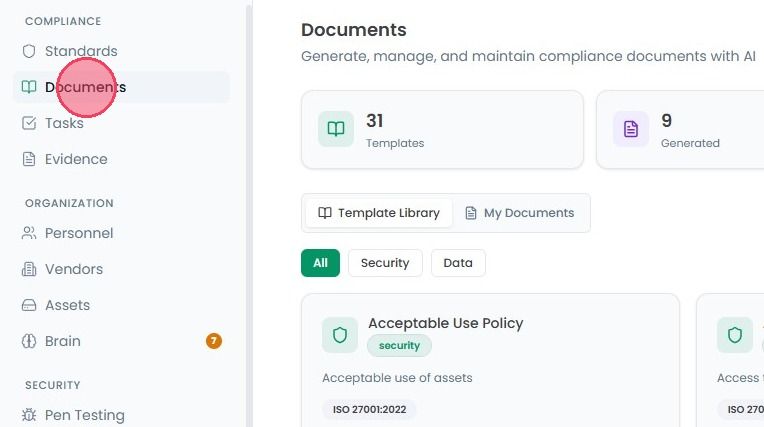Click the sidebar vertical scrollbar

click(x=249, y=214)
